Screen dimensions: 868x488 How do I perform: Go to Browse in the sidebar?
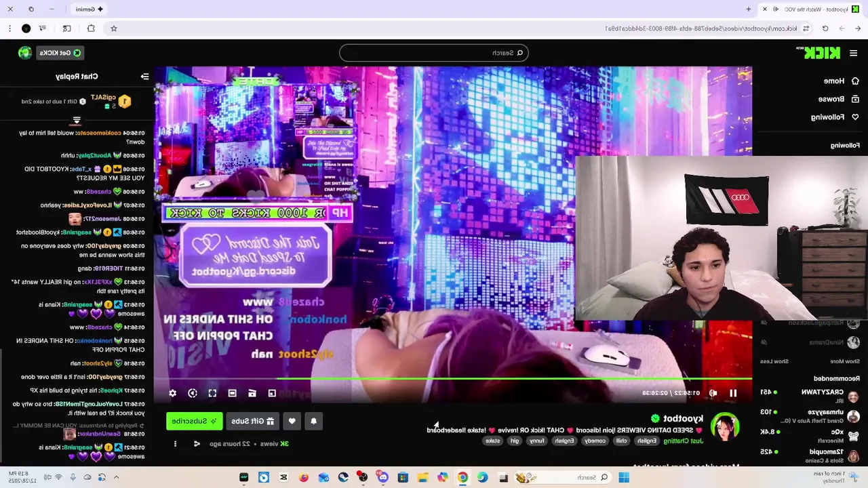(839, 99)
